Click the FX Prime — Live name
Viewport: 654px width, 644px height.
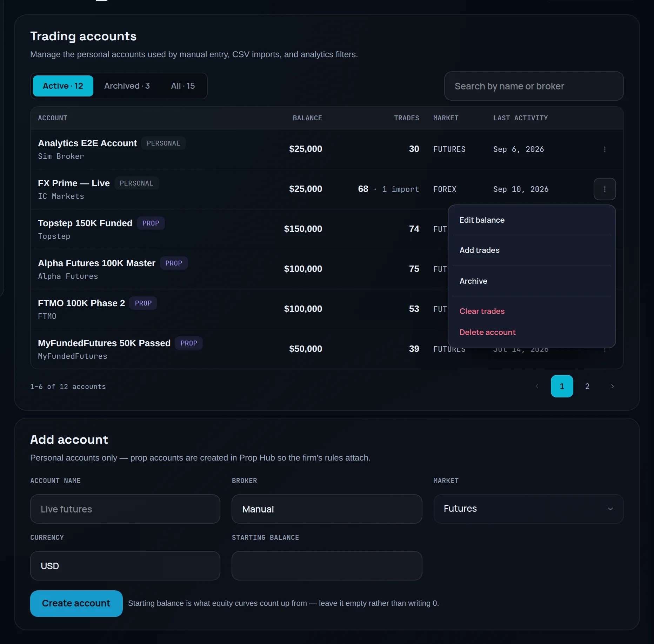[74, 183]
